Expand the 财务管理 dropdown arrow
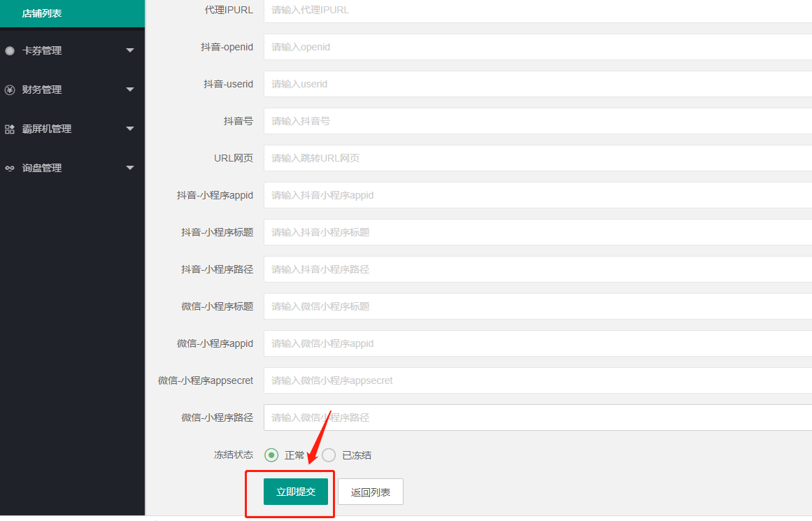 coord(130,90)
